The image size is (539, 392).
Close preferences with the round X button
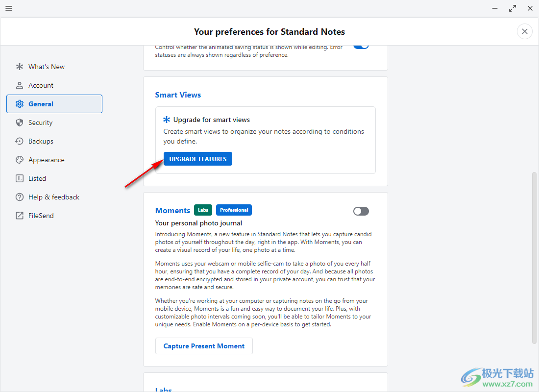coord(525,32)
